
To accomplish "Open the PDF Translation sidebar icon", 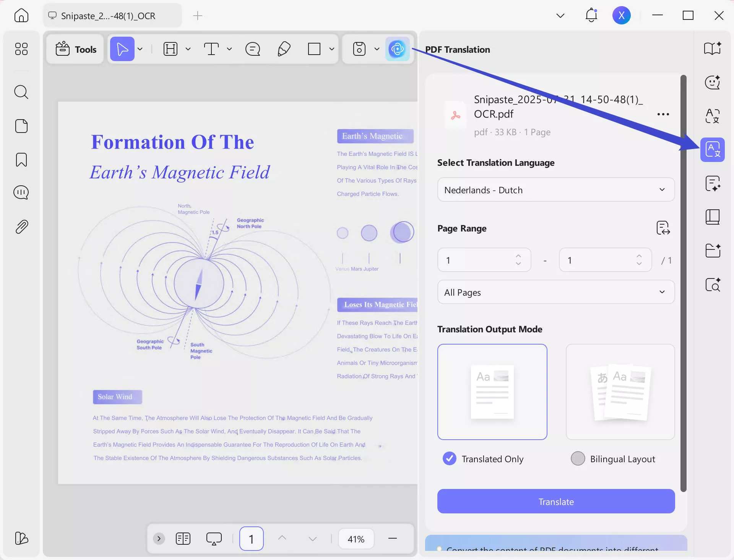I will click(712, 150).
